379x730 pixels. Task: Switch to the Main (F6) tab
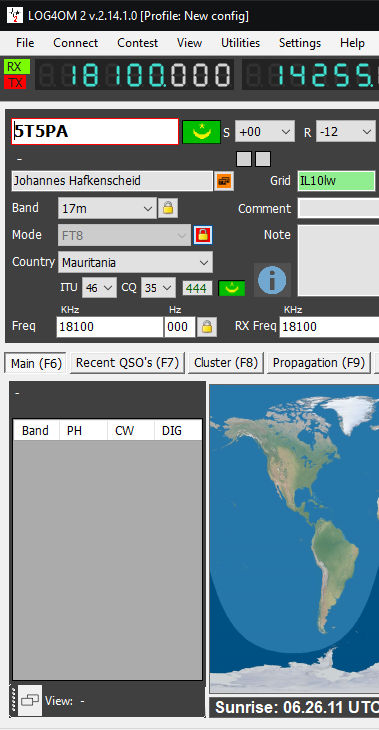[36, 363]
